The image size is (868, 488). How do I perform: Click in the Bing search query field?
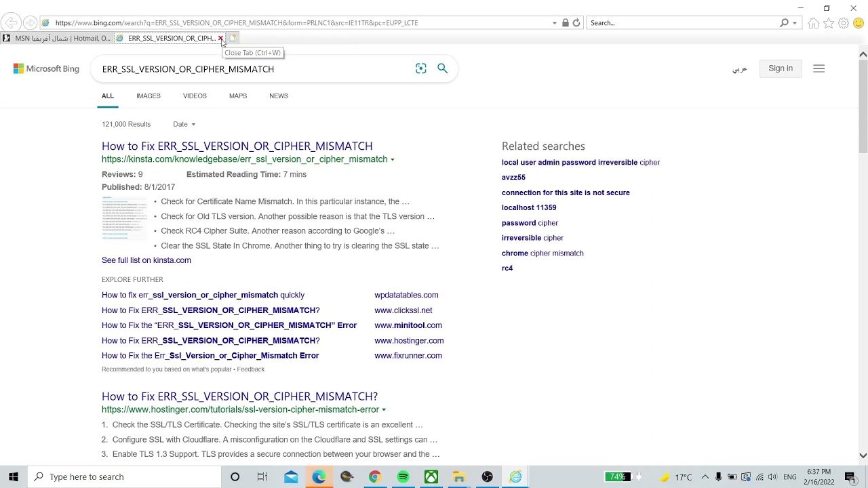[x=254, y=69]
